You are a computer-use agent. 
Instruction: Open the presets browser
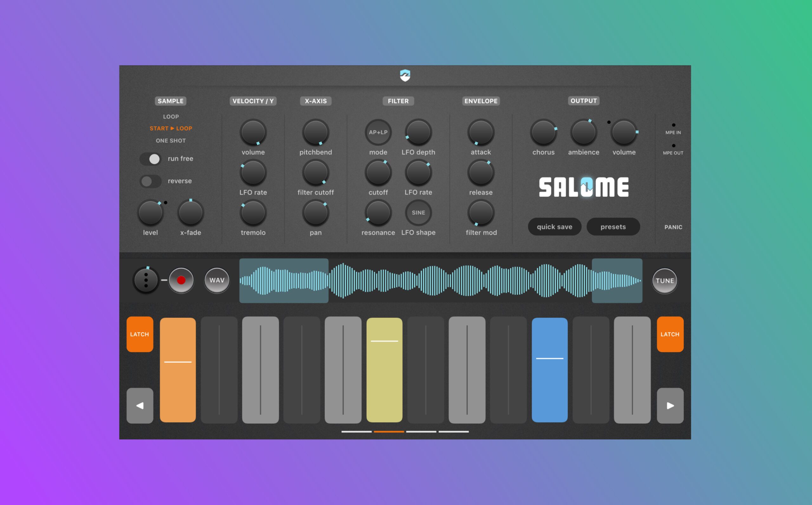[x=613, y=227]
